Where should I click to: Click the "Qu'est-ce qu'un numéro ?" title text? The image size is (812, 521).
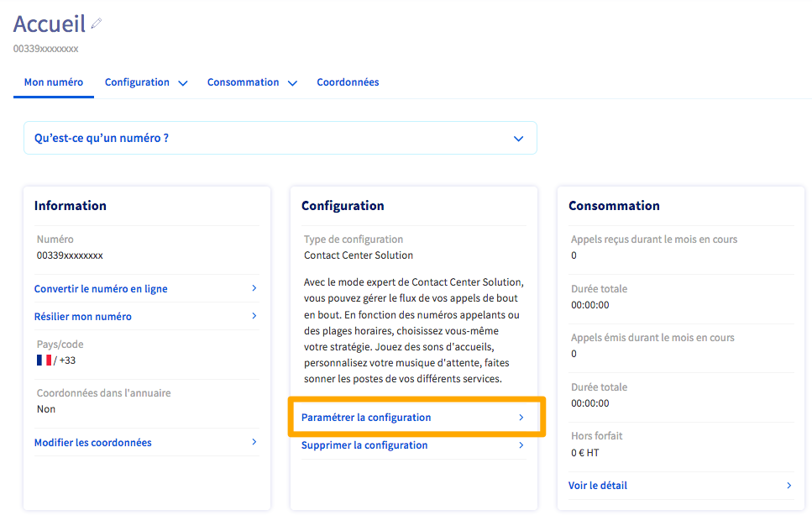102,138
